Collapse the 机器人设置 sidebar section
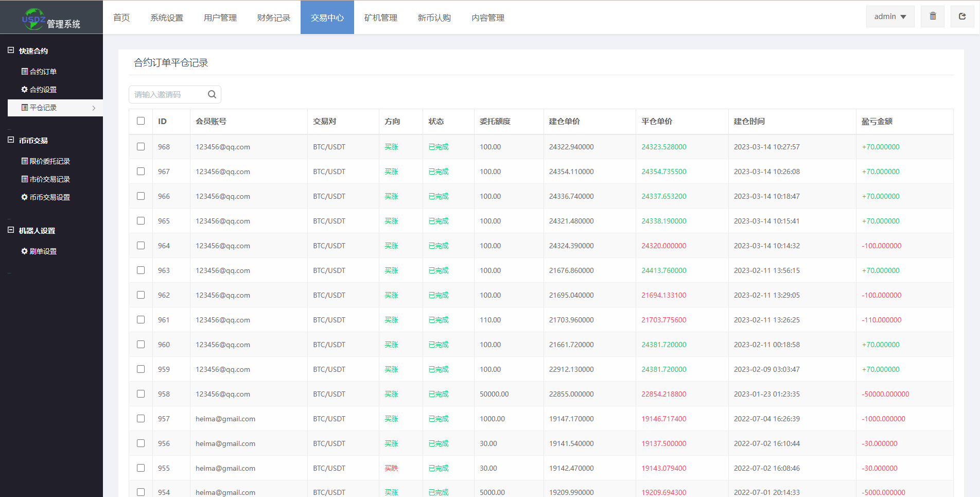Viewport: 980px width, 497px height. [x=11, y=230]
